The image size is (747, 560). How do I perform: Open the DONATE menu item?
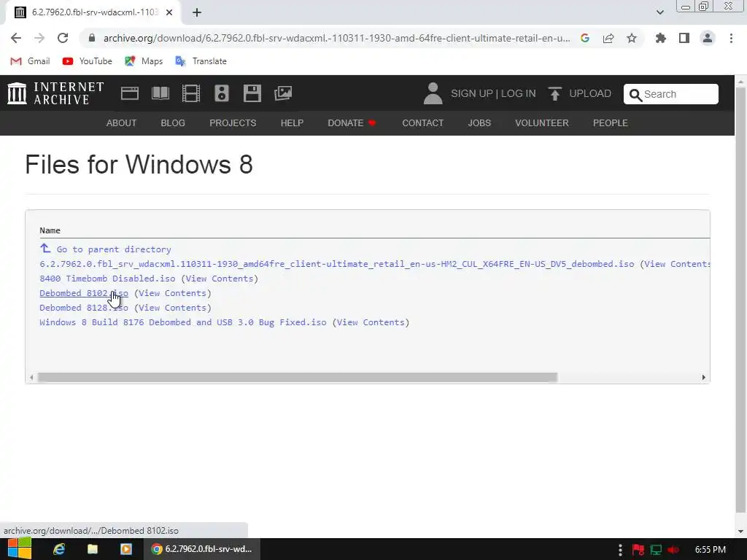click(x=352, y=122)
